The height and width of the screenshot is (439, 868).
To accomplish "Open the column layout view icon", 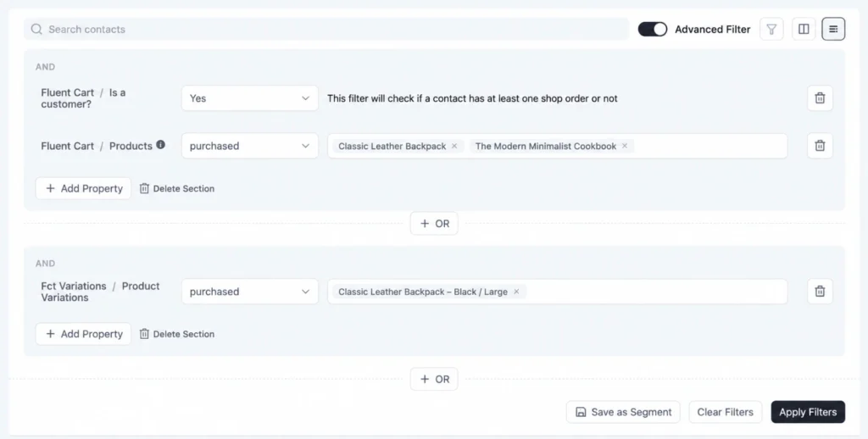I will pyautogui.click(x=804, y=30).
